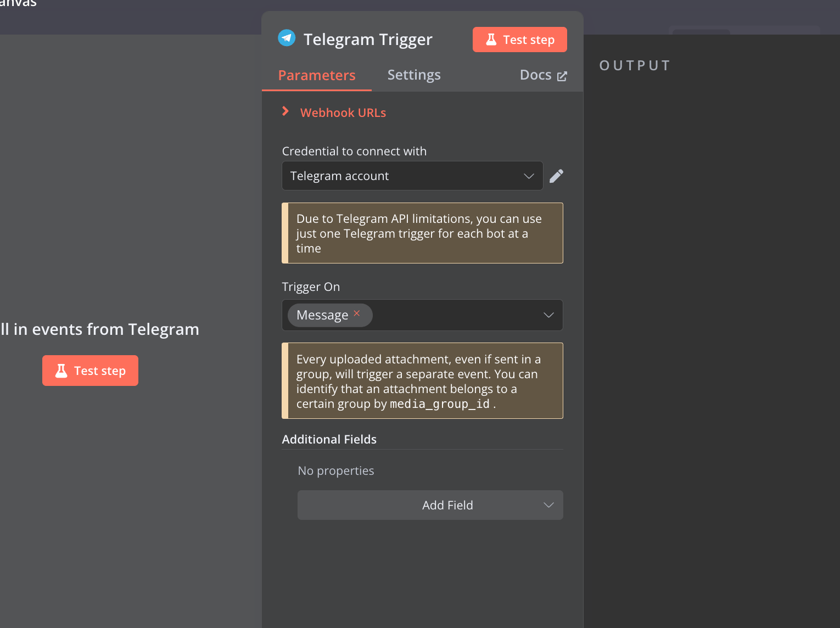
Task: Remove the Message trigger with its x
Action: coord(357,313)
